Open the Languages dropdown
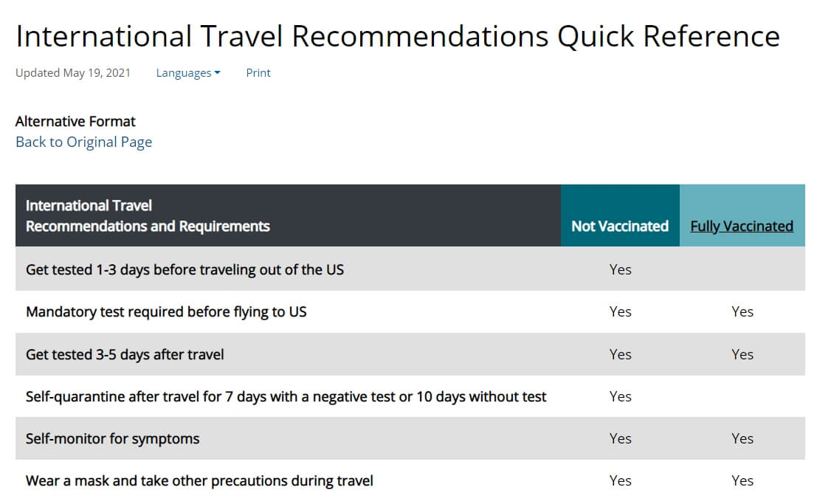The height and width of the screenshot is (504, 817). tap(188, 73)
